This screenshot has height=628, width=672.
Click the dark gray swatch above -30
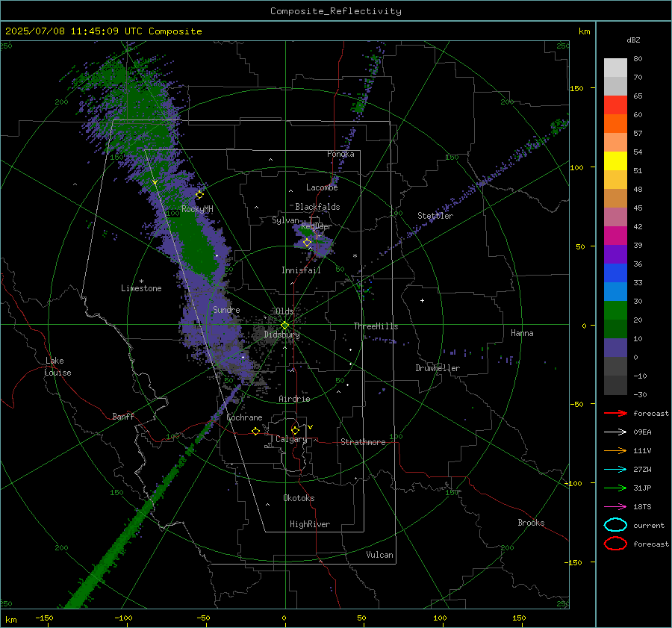coord(615,385)
